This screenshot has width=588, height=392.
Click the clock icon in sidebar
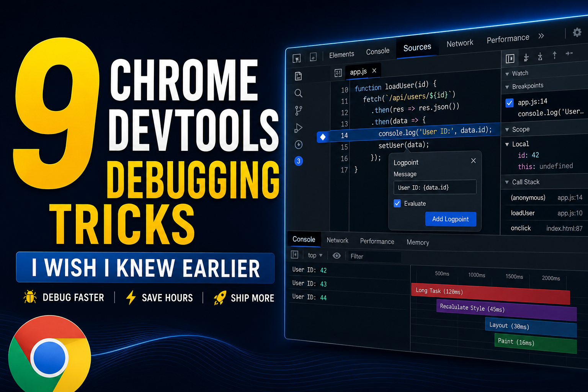click(x=299, y=145)
